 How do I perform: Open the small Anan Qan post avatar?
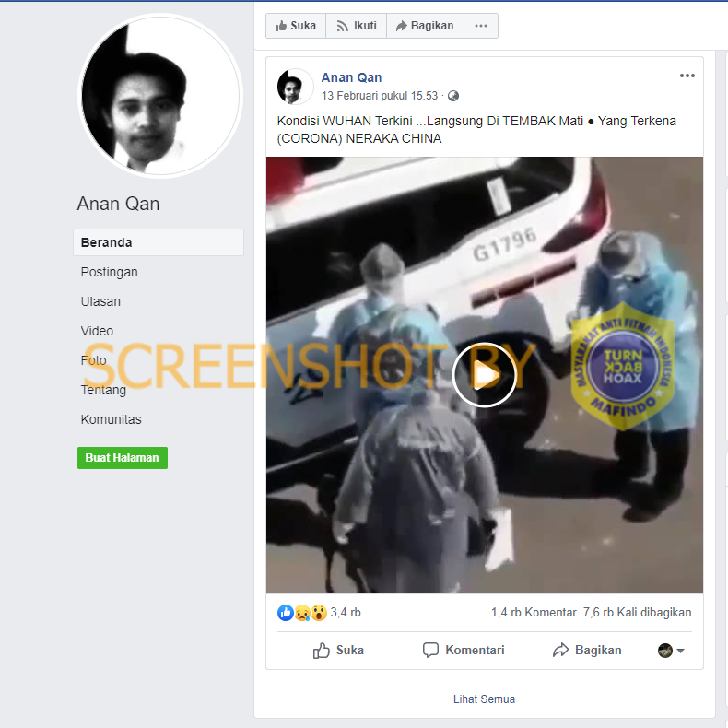(295, 86)
